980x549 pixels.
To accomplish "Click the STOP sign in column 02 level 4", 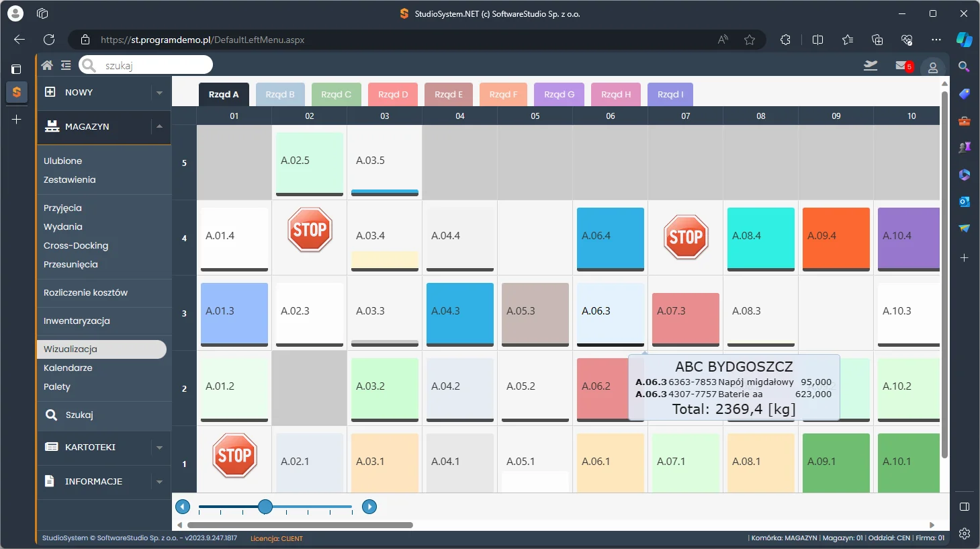I will tap(310, 230).
